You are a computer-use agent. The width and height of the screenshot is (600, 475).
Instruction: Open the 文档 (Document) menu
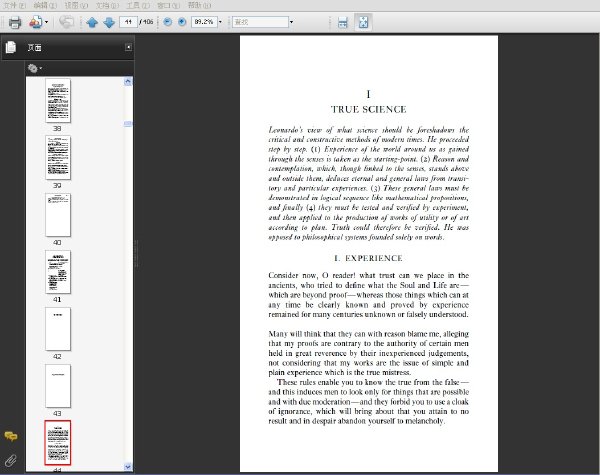(107, 5)
